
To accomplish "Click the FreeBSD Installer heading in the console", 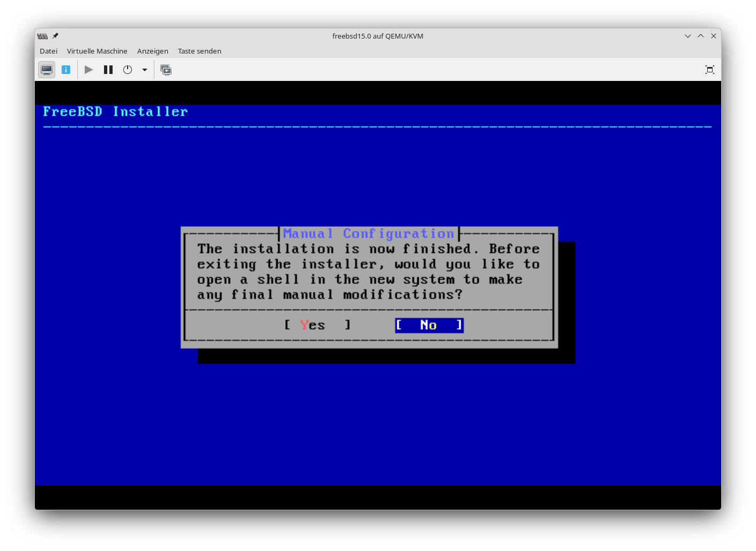I will coord(115,111).
